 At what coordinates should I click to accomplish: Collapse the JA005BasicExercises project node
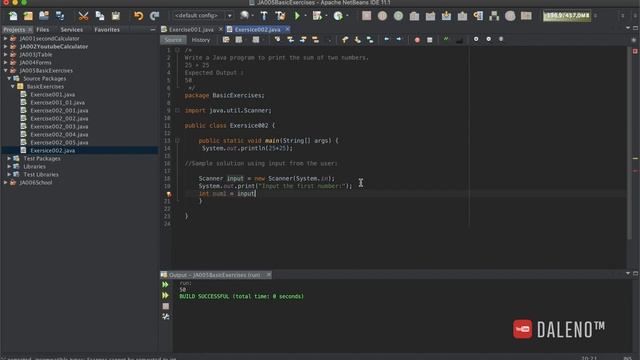[6, 71]
